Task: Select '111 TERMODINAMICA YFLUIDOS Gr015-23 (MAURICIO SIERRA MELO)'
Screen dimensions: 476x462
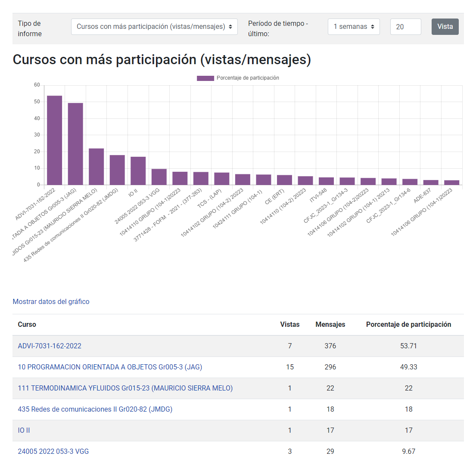Action: pos(125,388)
